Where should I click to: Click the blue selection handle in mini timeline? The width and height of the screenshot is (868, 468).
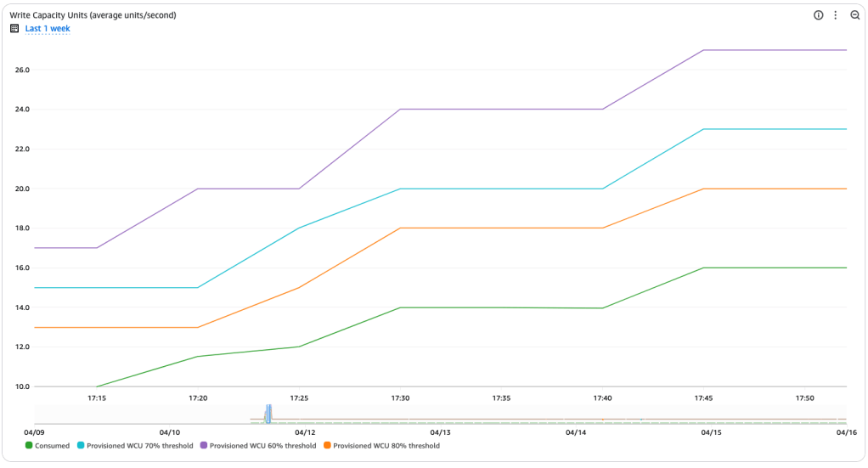point(268,414)
